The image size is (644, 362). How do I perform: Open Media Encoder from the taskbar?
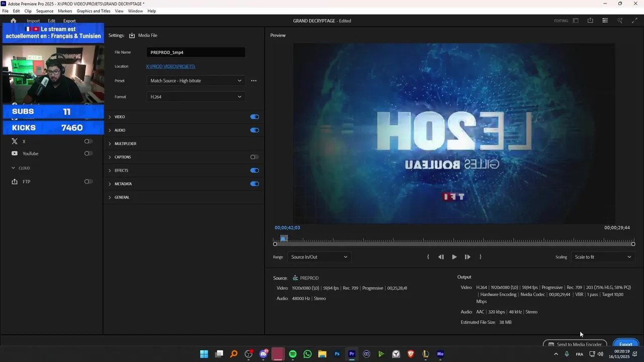[440, 354]
